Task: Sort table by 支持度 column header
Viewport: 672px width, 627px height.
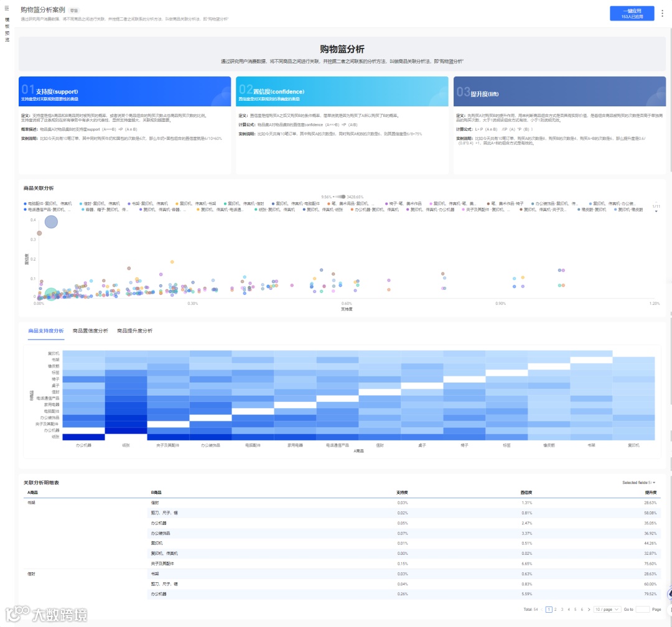Action: click(402, 493)
